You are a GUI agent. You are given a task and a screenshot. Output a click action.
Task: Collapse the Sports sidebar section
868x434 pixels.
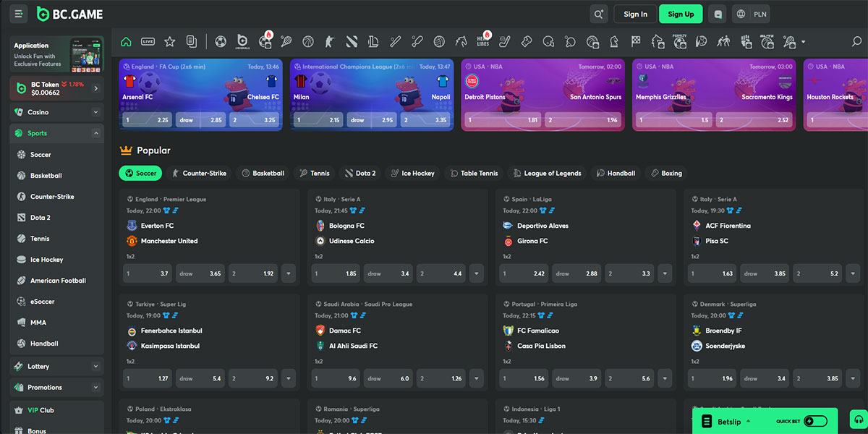[95, 133]
